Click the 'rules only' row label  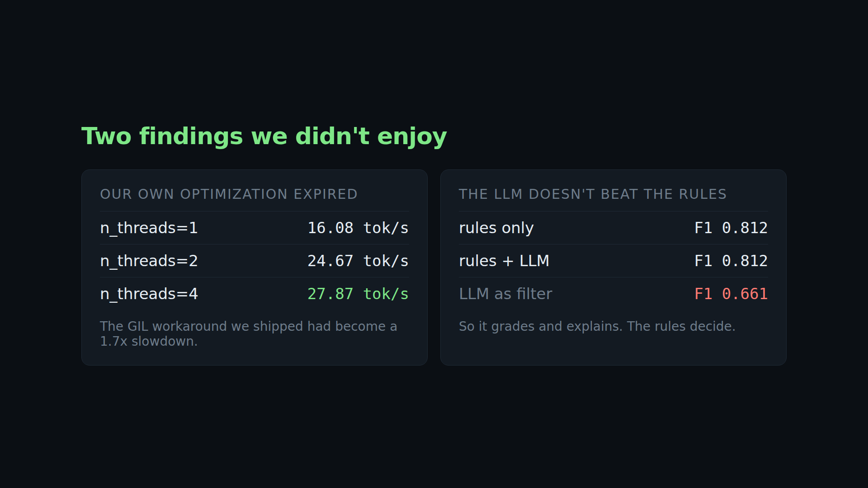(496, 228)
